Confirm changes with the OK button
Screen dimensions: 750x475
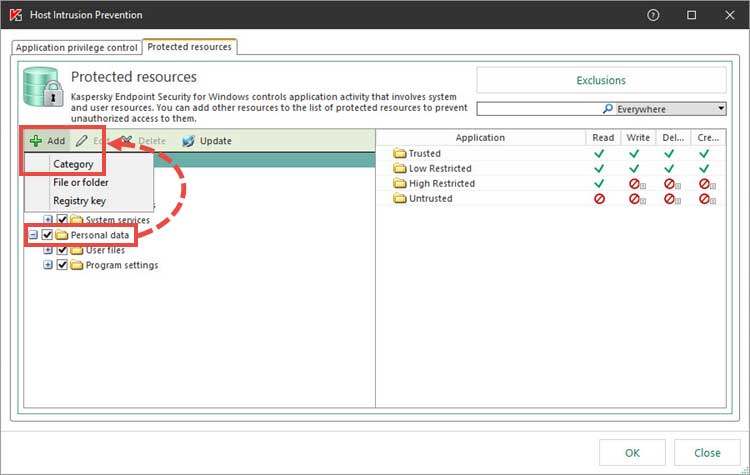click(x=632, y=453)
